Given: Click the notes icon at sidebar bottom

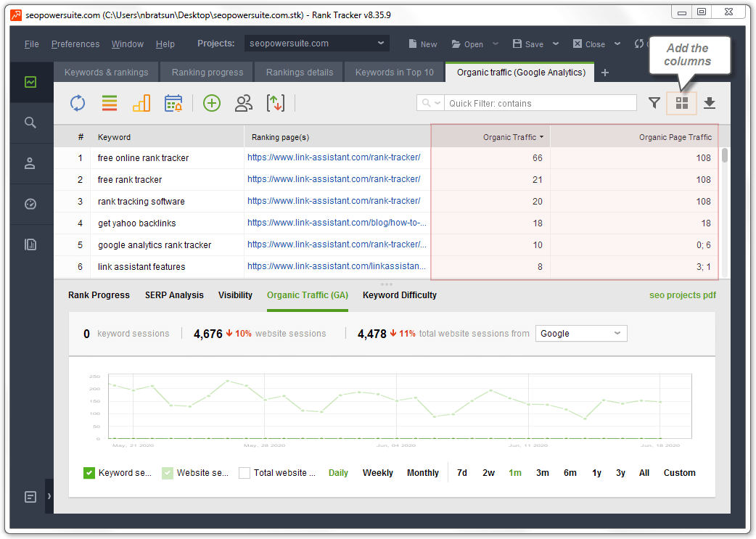Looking at the screenshot, I should coord(30,497).
